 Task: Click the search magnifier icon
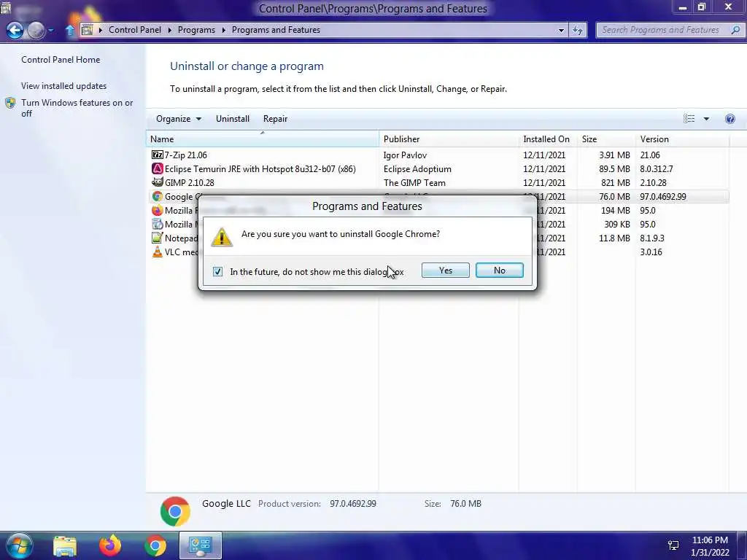coord(735,30)
